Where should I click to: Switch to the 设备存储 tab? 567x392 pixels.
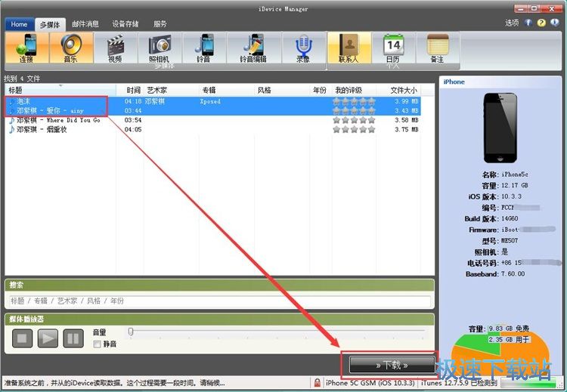(x=126, y=24)
